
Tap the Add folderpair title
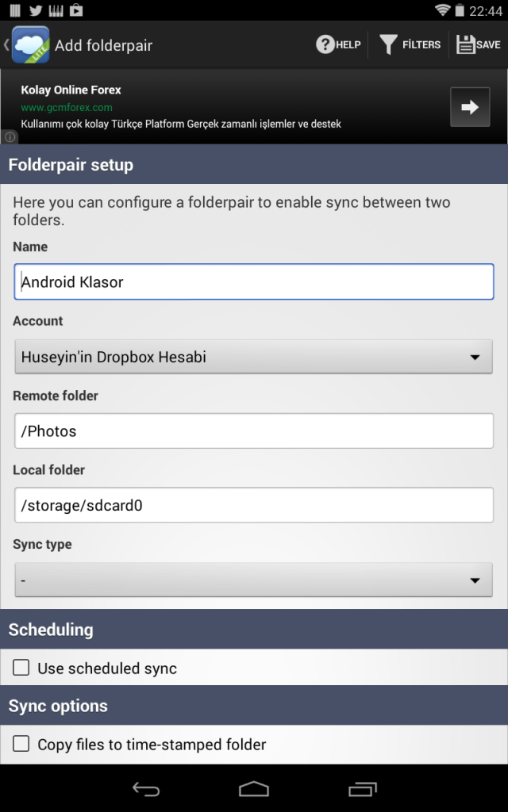(x=103, y=45)
